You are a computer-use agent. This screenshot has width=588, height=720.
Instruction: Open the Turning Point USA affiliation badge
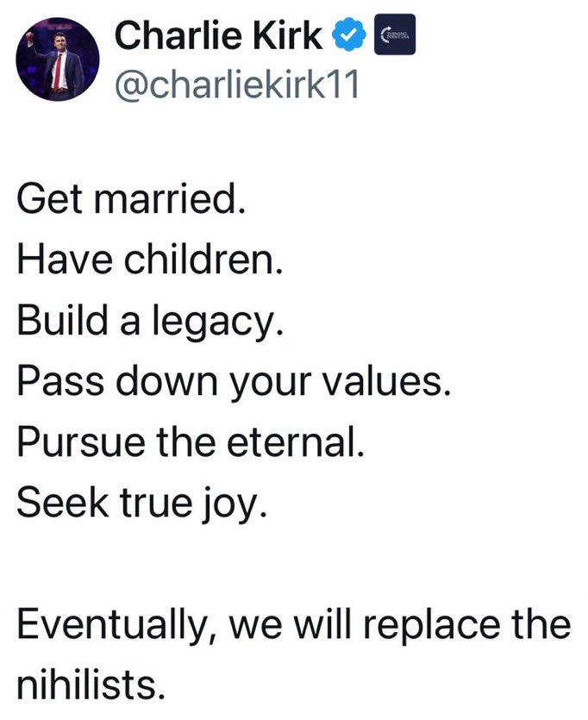coord(395,34)
